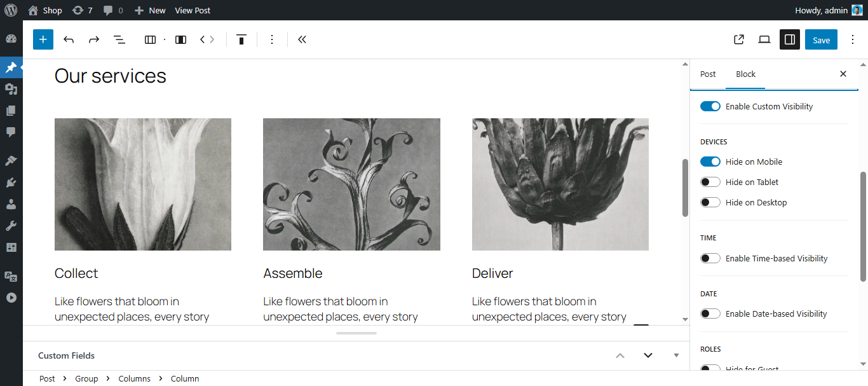Open Settings sliders icon in sidebar
Viewport: 868px width, 386px height.
(11, 247)
